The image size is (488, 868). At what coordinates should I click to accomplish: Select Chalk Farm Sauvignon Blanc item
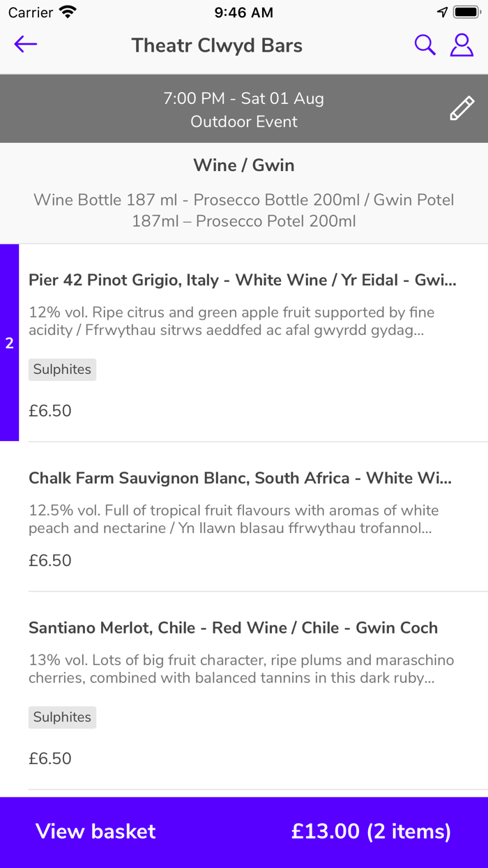pyautogui.click(x=240, y=479)
